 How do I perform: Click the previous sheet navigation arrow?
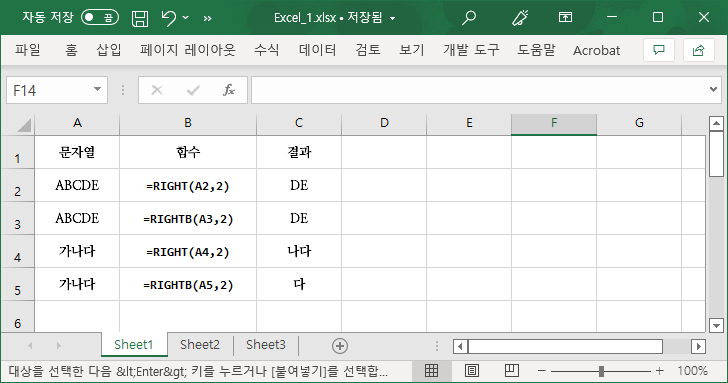30,345
